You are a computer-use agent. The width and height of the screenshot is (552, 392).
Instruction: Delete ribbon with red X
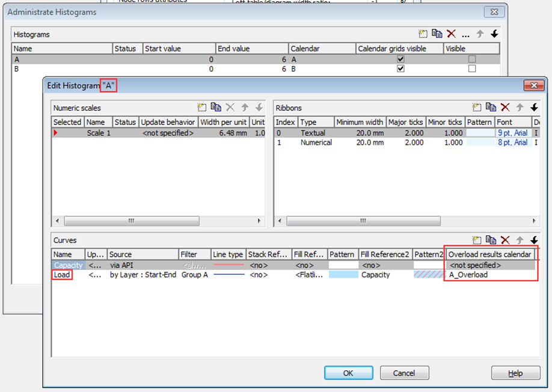tap(505, 108)
